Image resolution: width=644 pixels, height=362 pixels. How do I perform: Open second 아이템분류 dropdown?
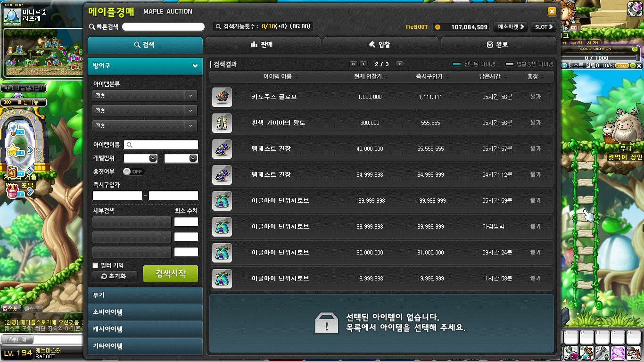pyautogui.click(x=145, y=111)
